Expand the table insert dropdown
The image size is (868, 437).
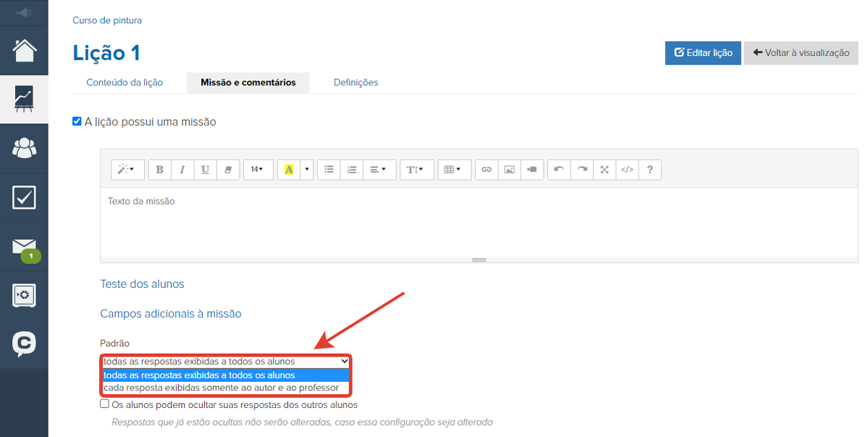(452, 170)
